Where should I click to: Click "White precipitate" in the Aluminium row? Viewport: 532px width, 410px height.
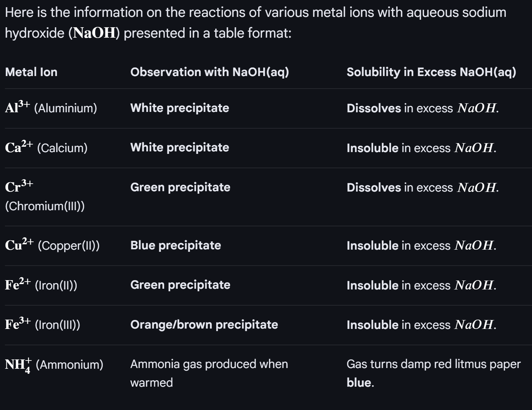click(x=180, y=108)
